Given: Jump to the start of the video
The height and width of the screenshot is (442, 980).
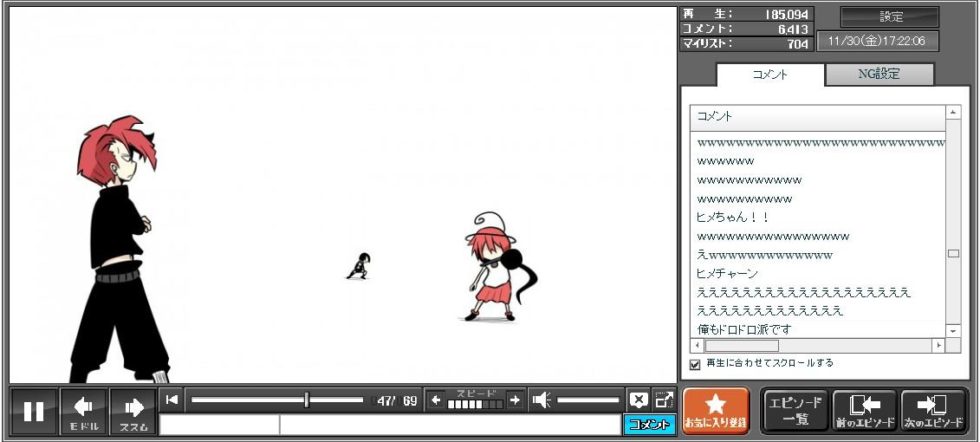Looking at the screenshot, I should tap(172, 400).
